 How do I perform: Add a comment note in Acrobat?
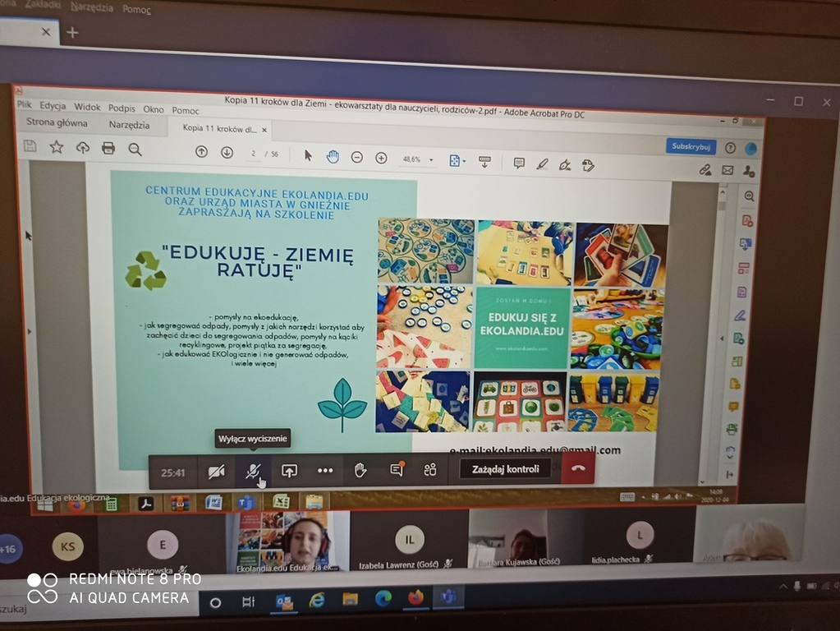coord(519,163)
